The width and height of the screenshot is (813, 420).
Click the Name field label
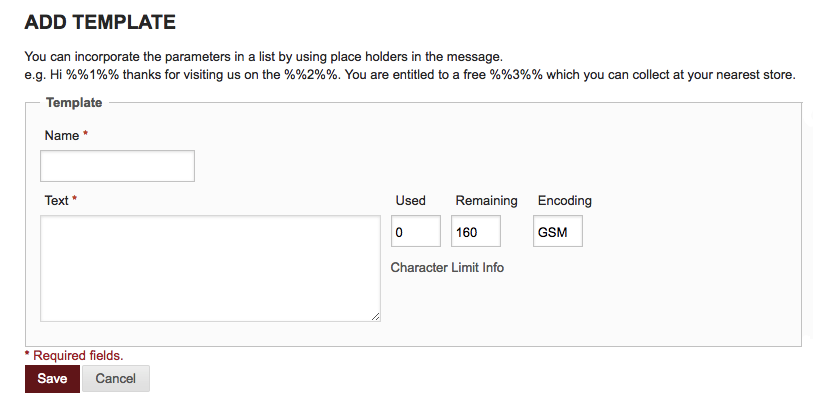61,135
